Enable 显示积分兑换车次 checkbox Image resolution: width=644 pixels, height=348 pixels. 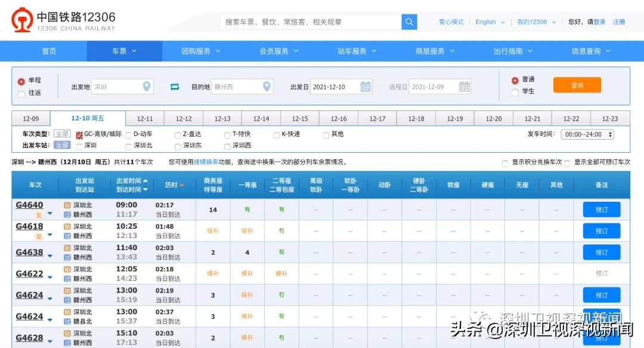(504, 162)
